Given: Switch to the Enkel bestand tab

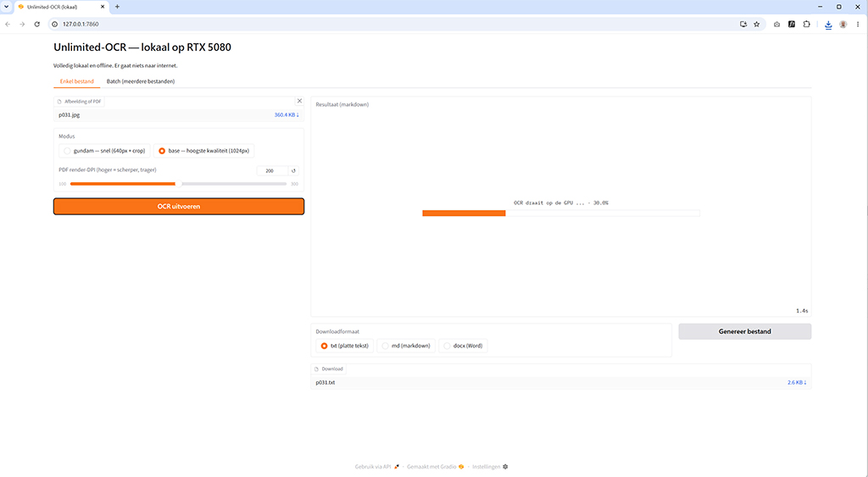Looking at the screenshot, I should (x=76, y=81).
